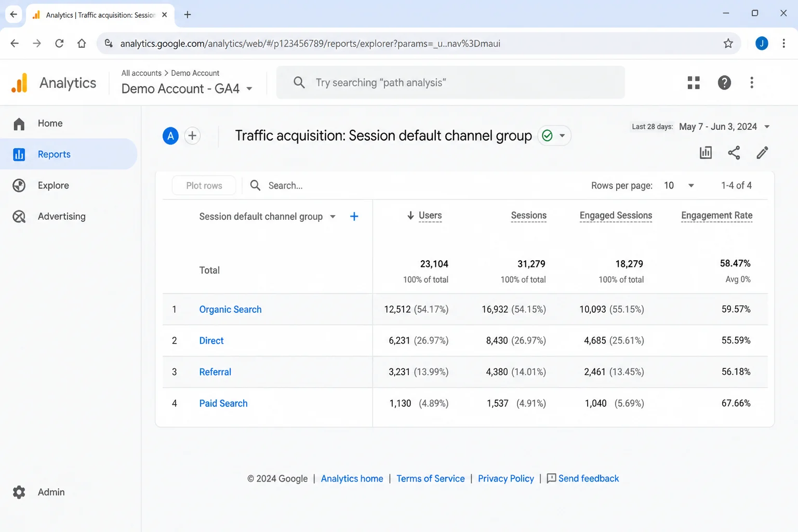Open Terms of Service link

coord(430,478)
